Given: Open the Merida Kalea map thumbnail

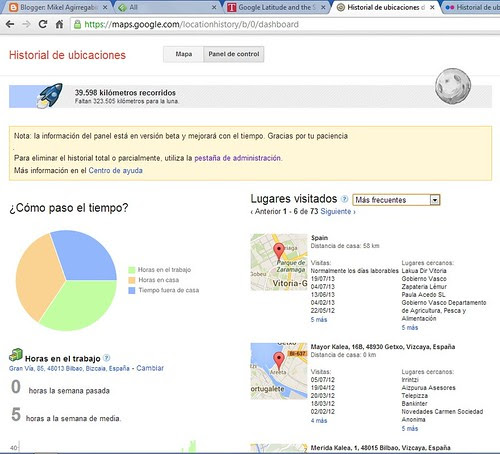Looking at the screenshot, I should point(279,448).
